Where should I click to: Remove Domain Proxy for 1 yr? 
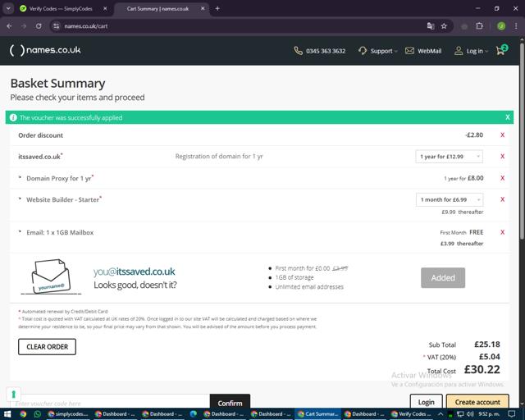(502, 178)
